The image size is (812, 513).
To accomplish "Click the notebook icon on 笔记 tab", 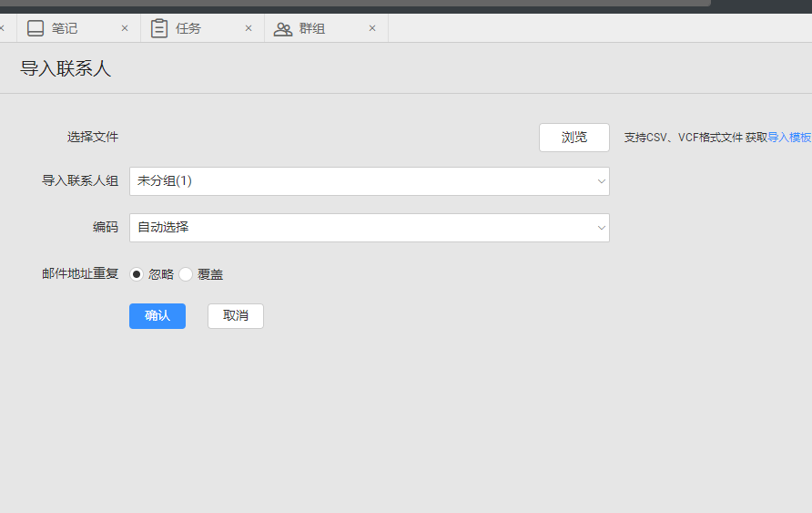I will 36,28.
